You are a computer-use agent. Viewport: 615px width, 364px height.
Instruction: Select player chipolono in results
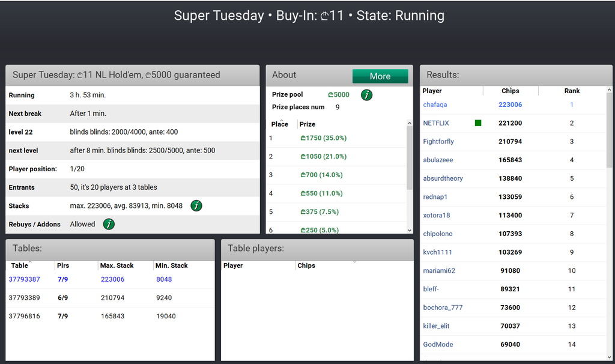[x=438, y=234]
